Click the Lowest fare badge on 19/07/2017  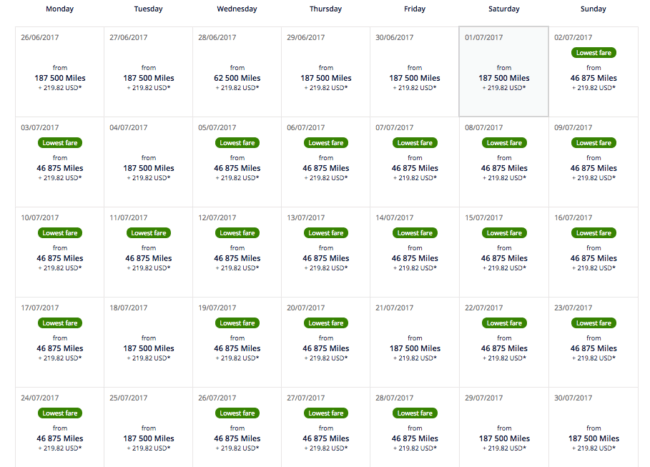tap(237, 323)
